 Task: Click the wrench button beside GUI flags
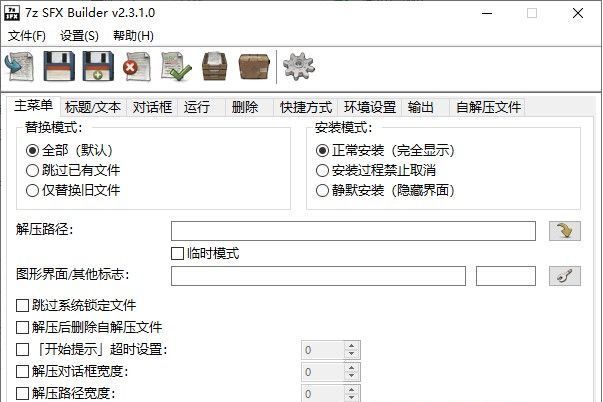(x=565, y=276)
